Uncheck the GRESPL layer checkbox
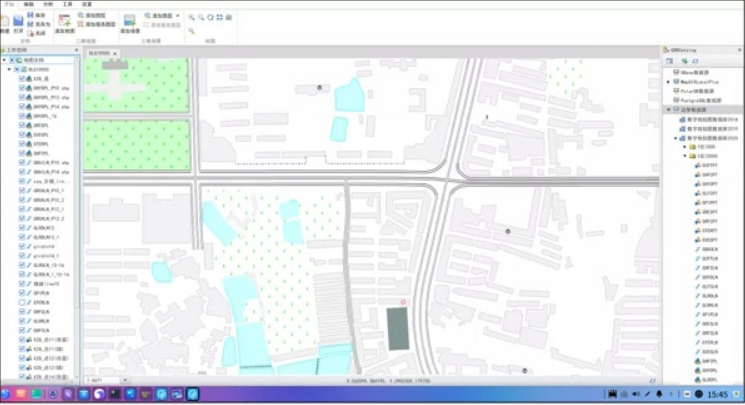The height and width of the screenshot is (405, 745). (x=22, y=125)
